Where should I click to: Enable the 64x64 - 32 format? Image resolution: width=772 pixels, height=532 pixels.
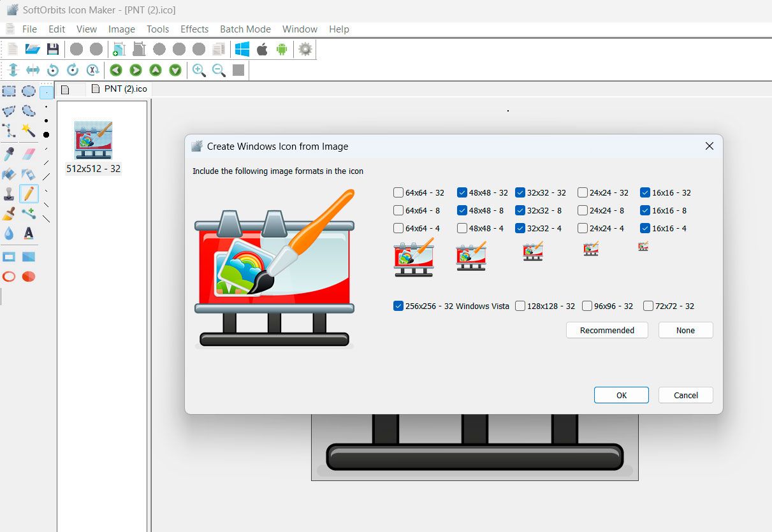399,192
